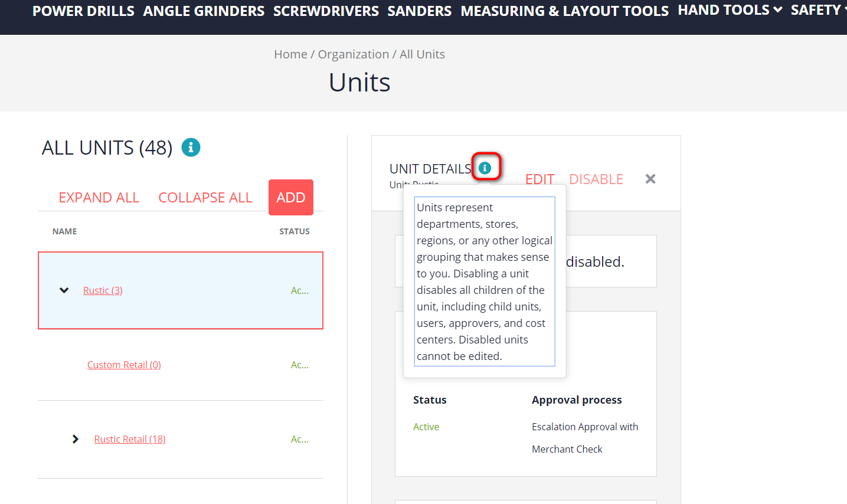Click Disable in Unit Details header
This screenshot has height=504, width=847.
(596, 179)
